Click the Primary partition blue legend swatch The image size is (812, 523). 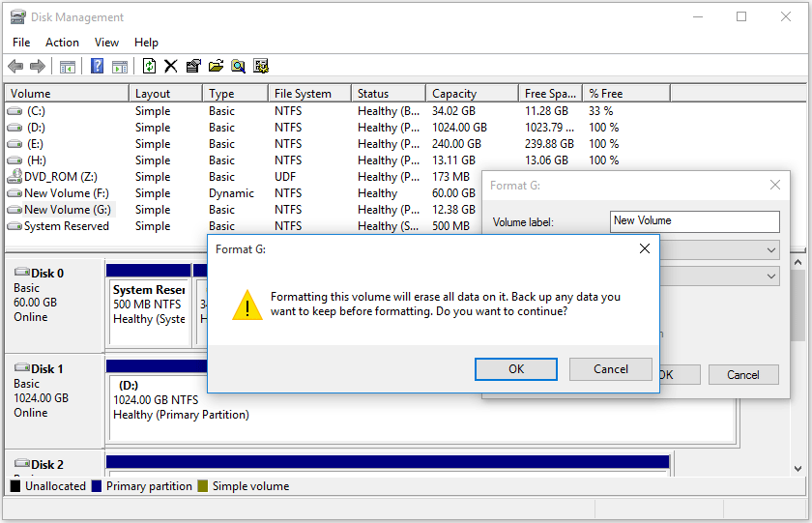(97, 486)
